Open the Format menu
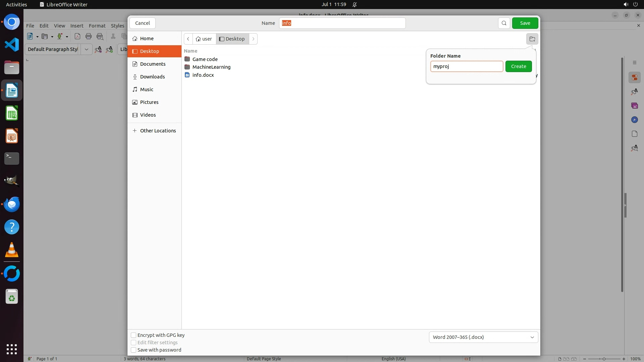This screenshot has height=362, width=644. 97,26
